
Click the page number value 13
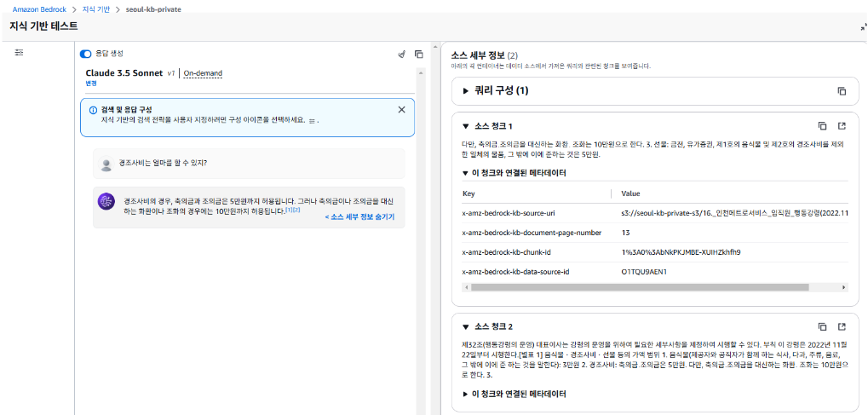pyautogui.click(x=625, y=233)
